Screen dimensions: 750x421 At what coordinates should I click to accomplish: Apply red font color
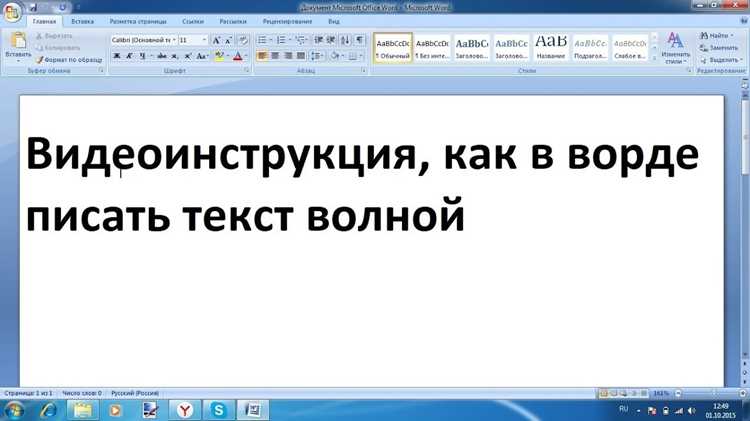[238, 56]
